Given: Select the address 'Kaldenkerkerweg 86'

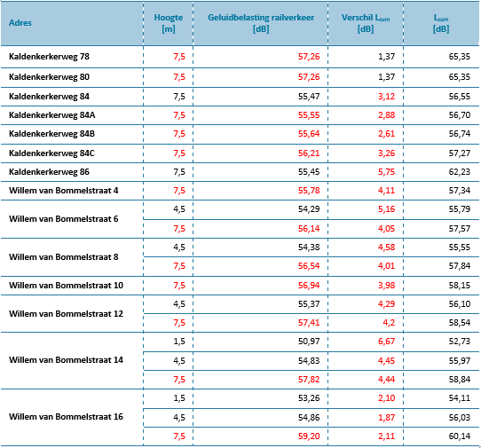Looking at the screenshot, I should 49,172.
